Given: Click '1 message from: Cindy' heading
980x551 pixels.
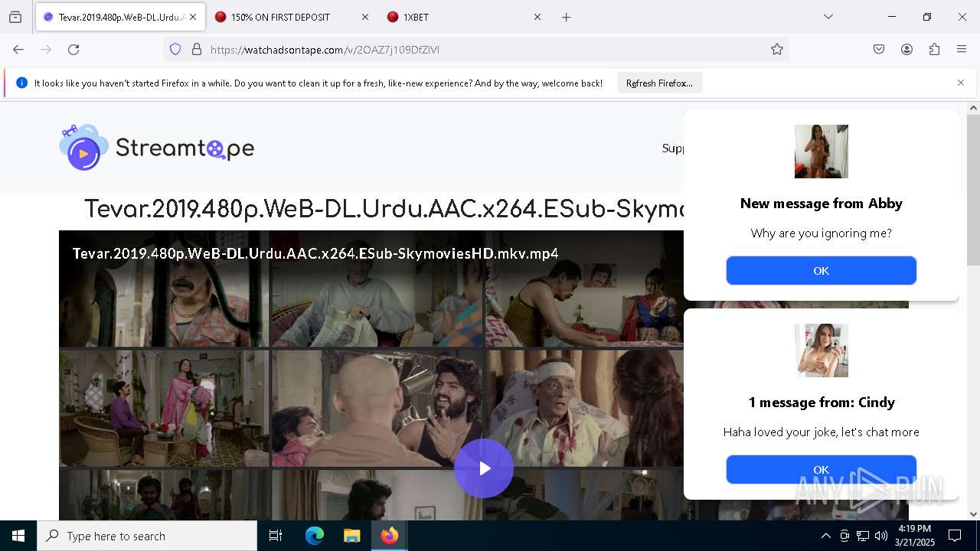Looking at the screenshot, I should pyautogui.click(x=821, y=403).
